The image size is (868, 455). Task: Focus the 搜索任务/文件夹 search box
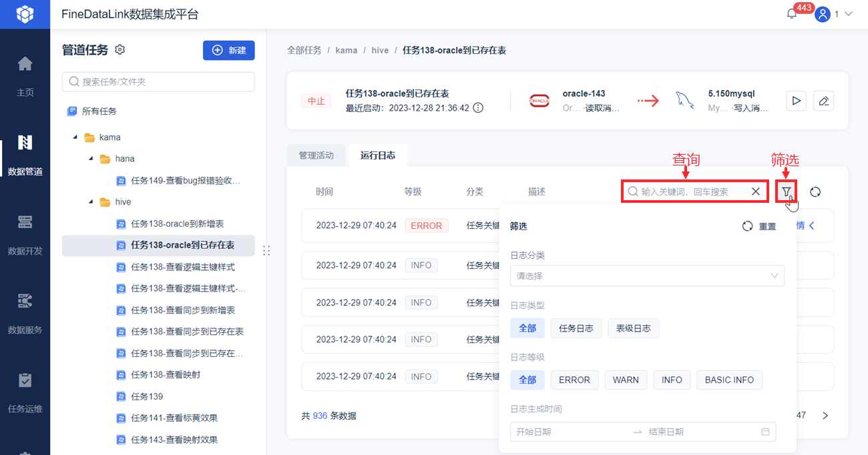click(158, 82)
